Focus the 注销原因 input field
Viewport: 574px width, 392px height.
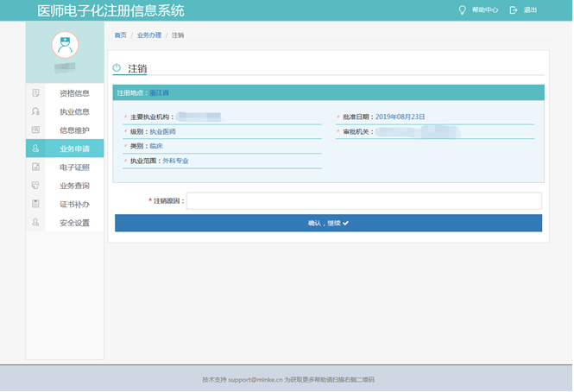pos(363,201)
